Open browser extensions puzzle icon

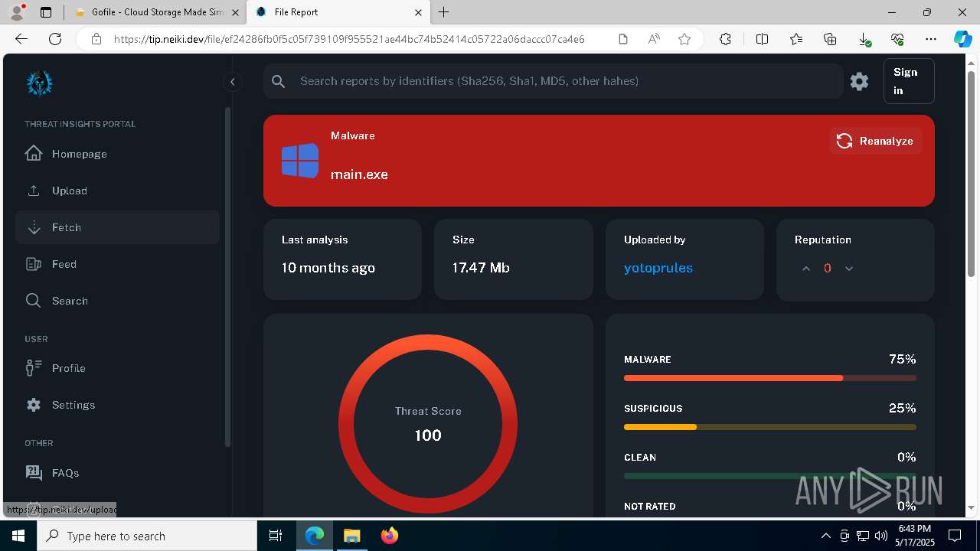point(725,39)
